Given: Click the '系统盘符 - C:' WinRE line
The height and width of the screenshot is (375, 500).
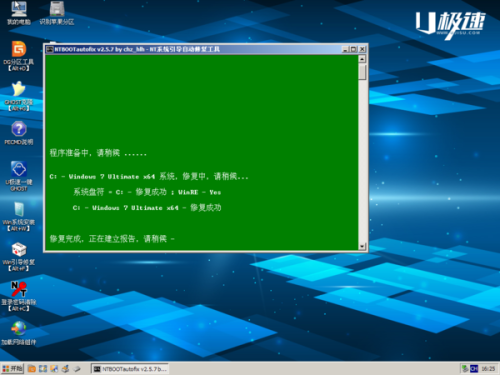Looking at the screenshot, I should (147, 192).
